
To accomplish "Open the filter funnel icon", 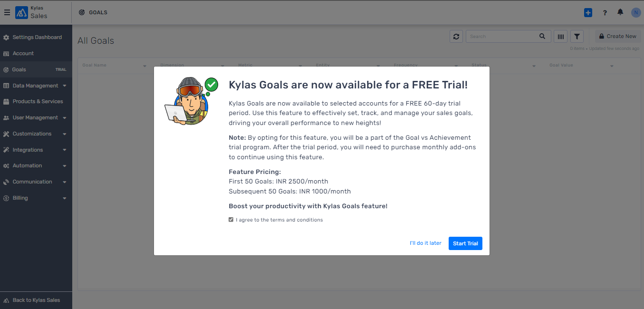I will (x=577, y=36).
